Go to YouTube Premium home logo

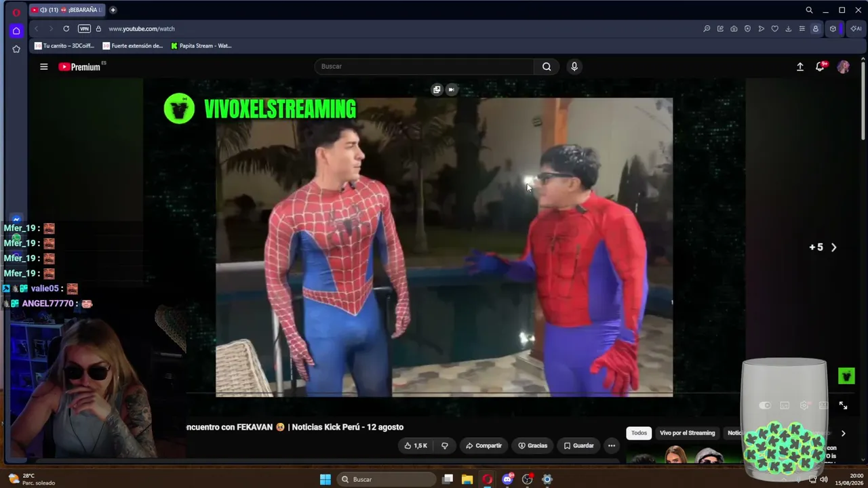pos(79,66)
